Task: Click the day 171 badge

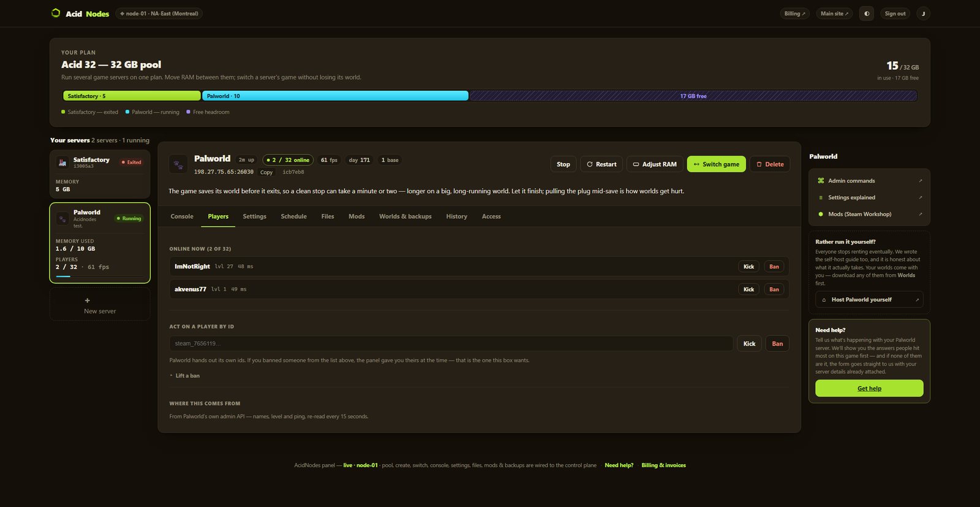Action: click(359, 160)
